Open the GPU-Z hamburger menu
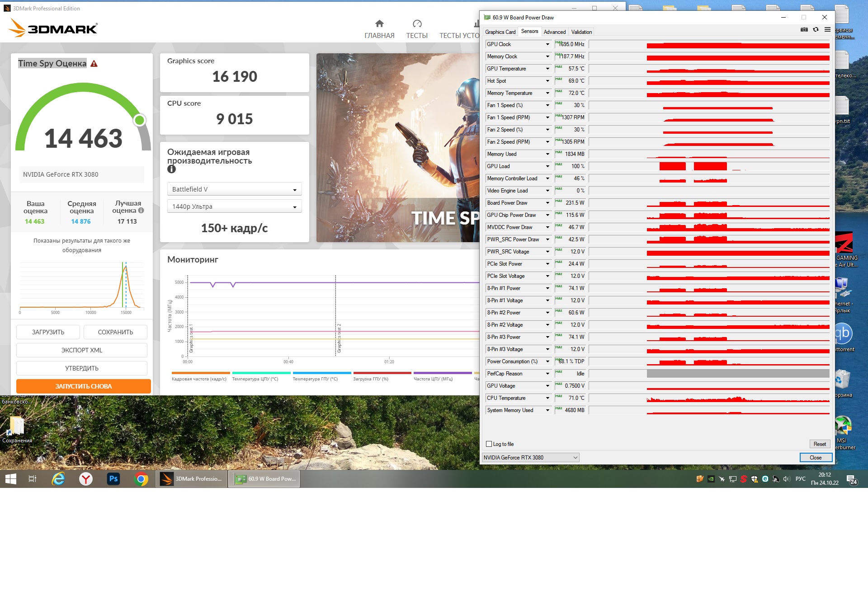The width and height of the screenshot is (868, 614). (827, 30)
